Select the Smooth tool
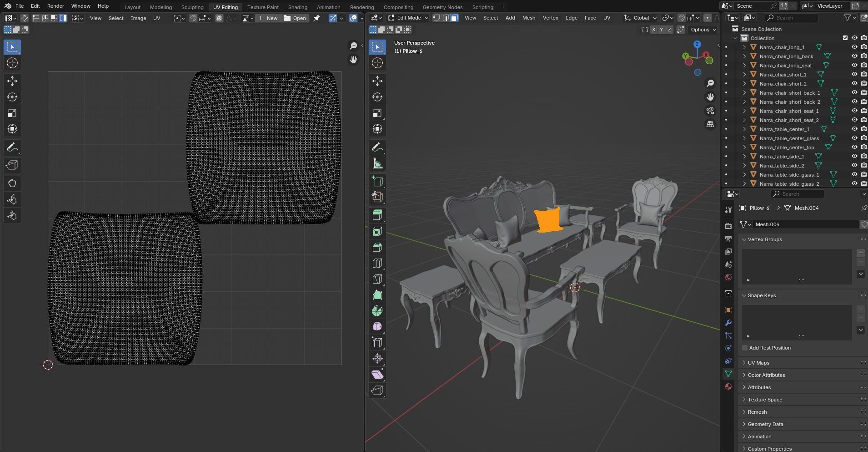Image resolution: width=868 pixels, height=452 pixels. point(377,326)
